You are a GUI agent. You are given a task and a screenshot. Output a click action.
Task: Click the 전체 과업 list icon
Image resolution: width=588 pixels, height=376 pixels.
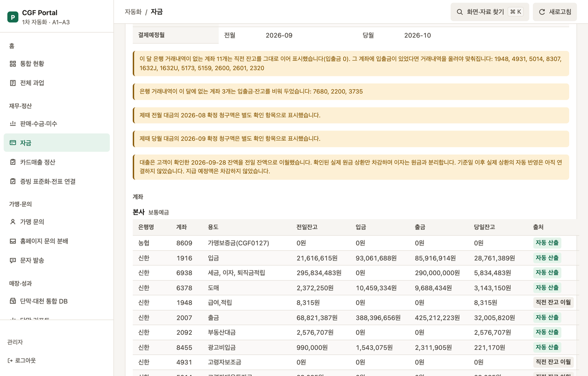(13, 83)
